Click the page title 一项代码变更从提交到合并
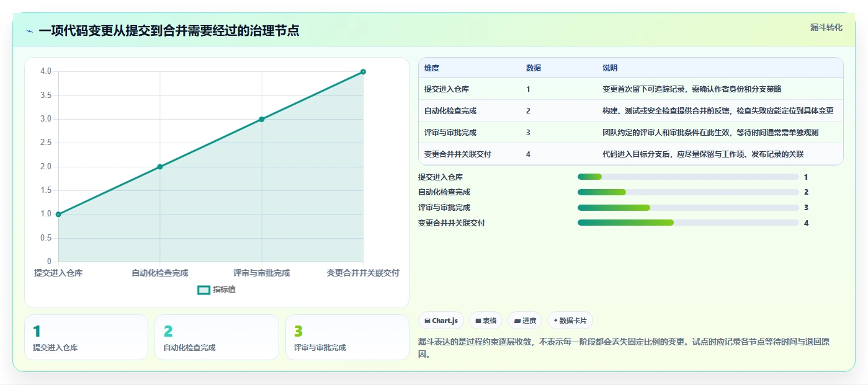This screenshot has width=868, height=385. click(169, 31)
